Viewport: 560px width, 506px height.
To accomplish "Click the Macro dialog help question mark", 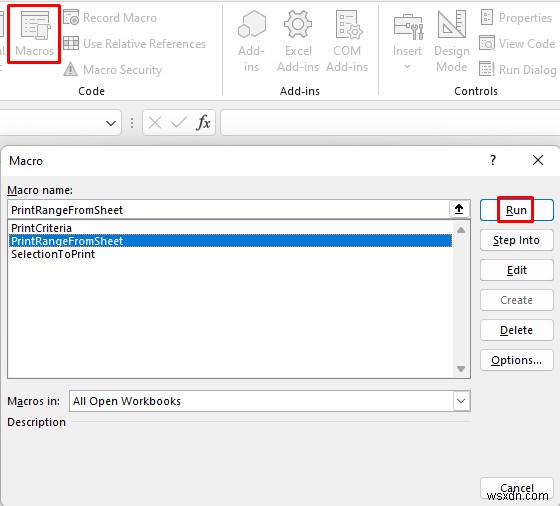I will click(493, 160).
